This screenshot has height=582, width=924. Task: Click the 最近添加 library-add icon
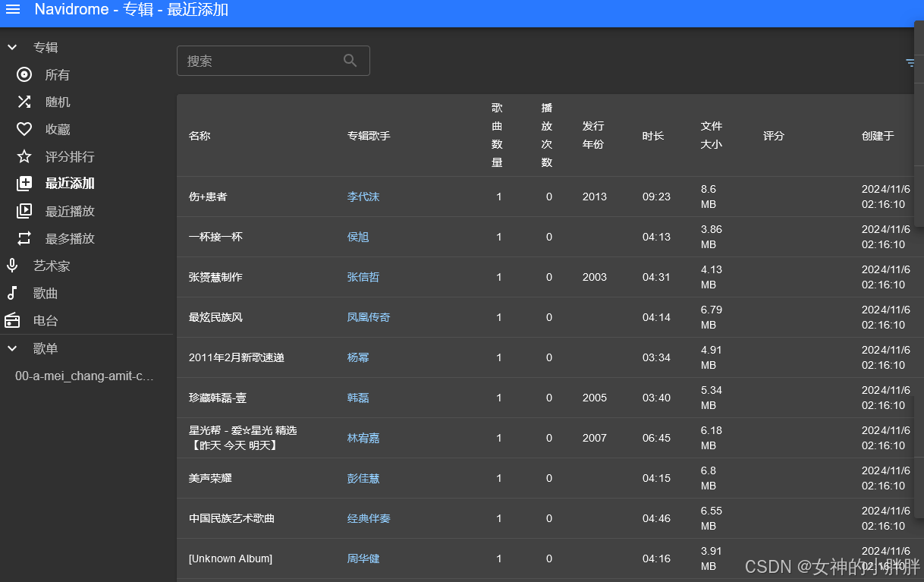coord(24,184)
